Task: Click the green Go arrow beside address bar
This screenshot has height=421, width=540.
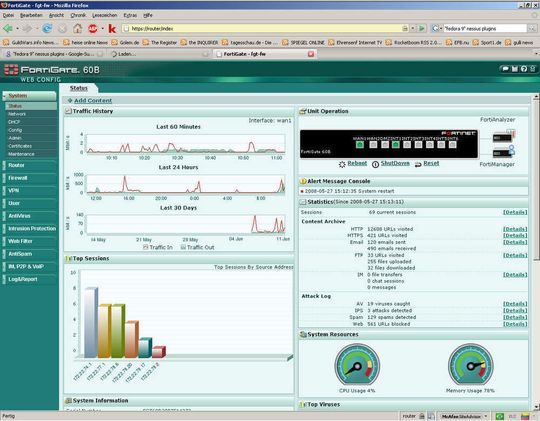Action: click(422, 29)
